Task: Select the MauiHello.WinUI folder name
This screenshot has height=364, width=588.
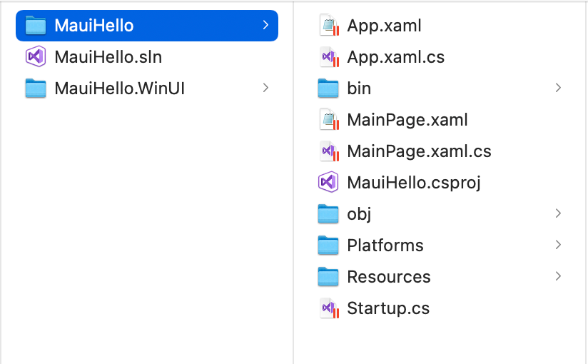Action: [120, 89]
